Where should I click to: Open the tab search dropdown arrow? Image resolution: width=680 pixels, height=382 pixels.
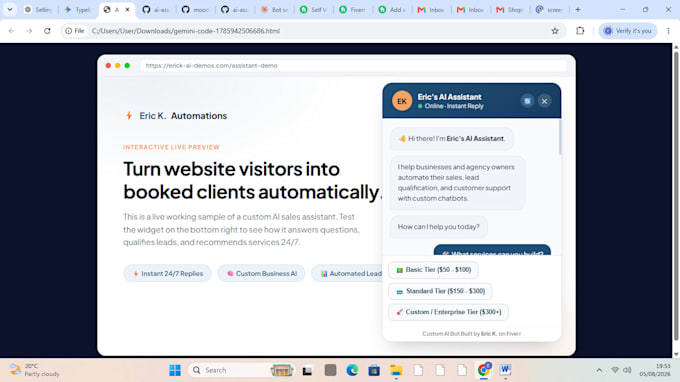point(10,10)
